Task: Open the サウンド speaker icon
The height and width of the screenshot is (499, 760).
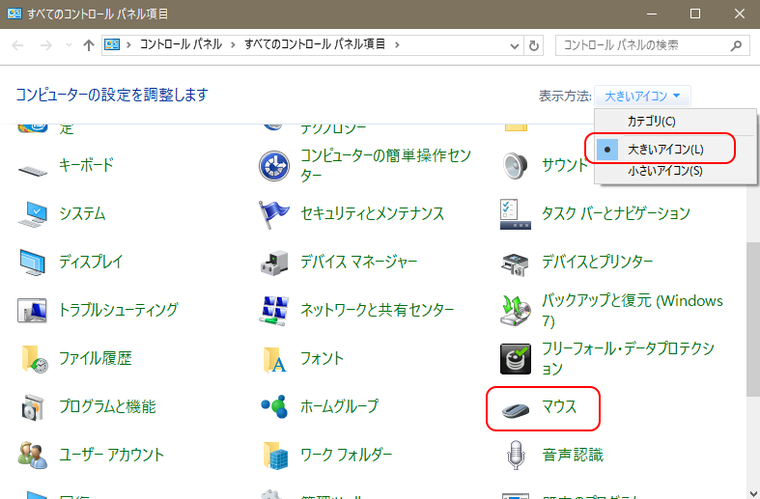Action: coord(514,165)
